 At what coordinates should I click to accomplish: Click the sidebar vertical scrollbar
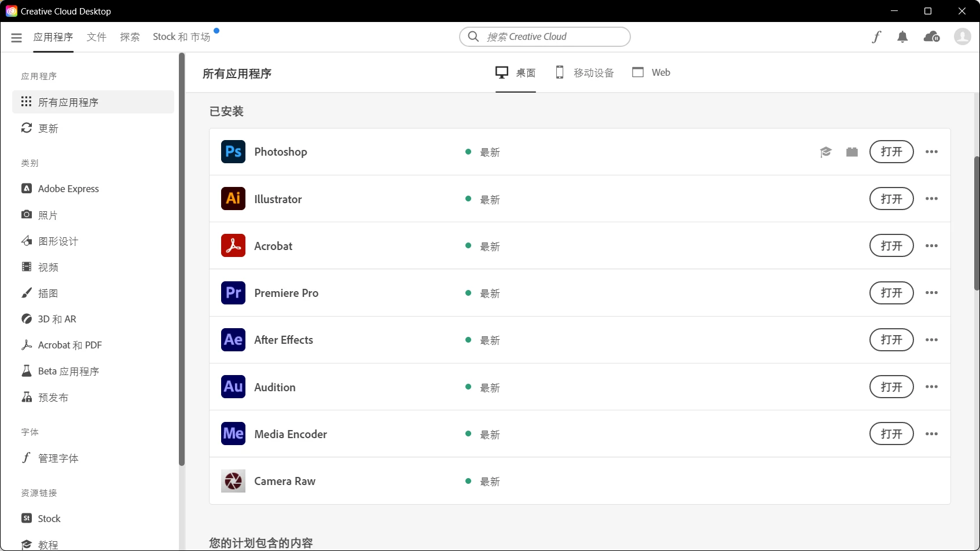182,259
